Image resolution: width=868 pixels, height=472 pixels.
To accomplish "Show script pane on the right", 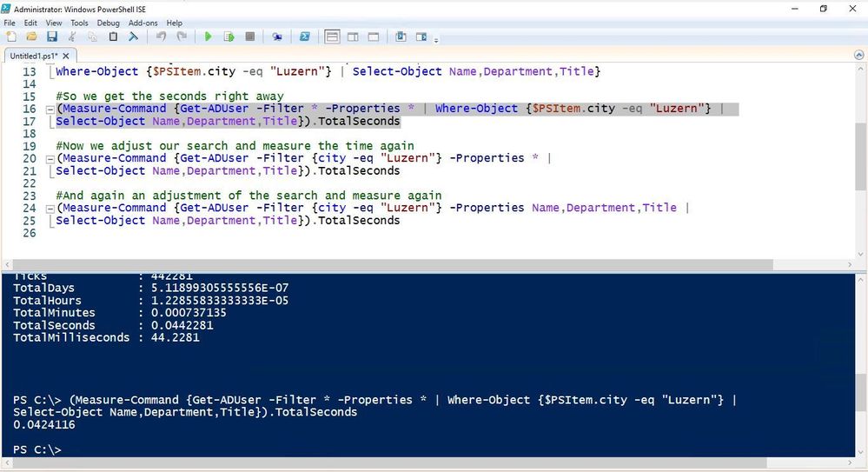I will tap(353, 37).
